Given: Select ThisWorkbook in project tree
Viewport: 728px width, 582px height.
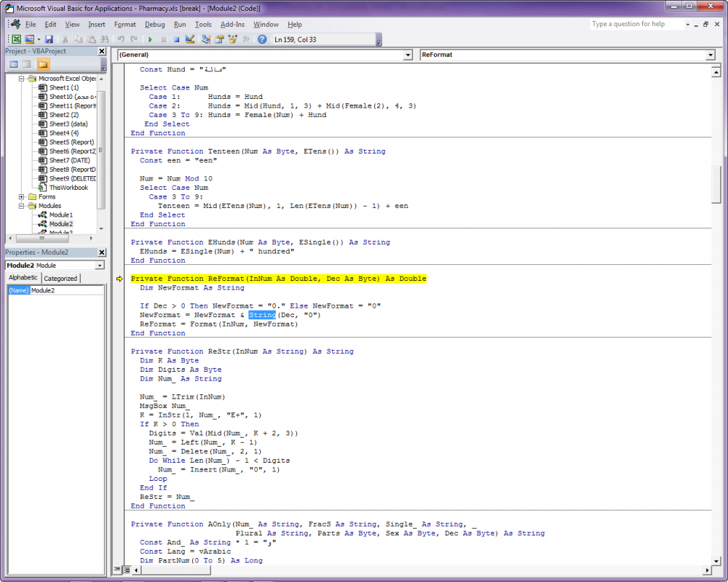Looking at the screenshot, I should [x=68, y=188].
